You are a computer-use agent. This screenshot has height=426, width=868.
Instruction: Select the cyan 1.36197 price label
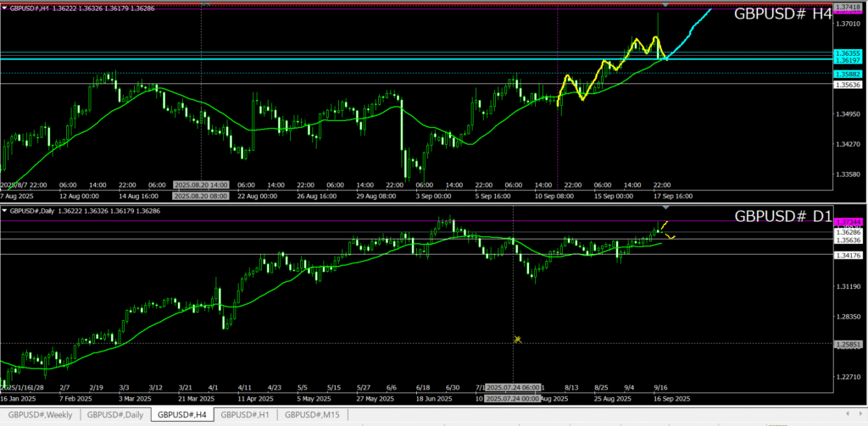pyautogui.click(x=847, y=60)
